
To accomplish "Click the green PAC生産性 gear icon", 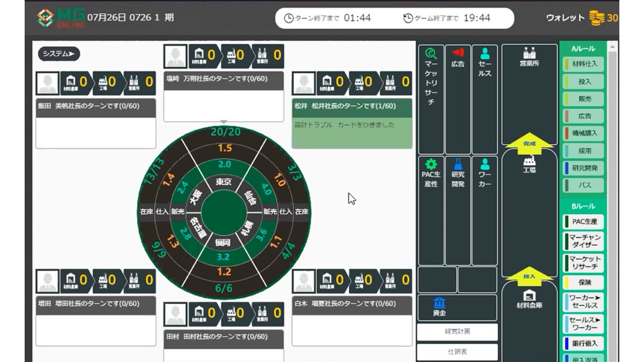I will tap(431, 164).
